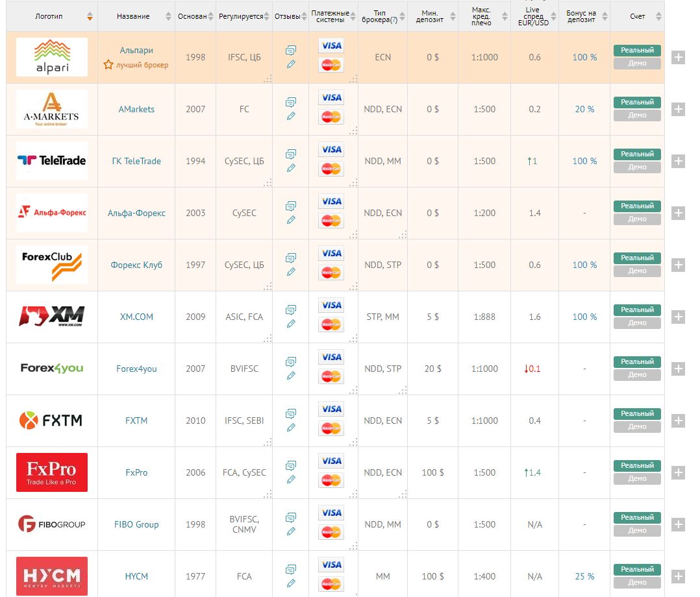Sort by Основан column arrows
The width and height of the screenshot is (700, 597).
pos(210,16)
